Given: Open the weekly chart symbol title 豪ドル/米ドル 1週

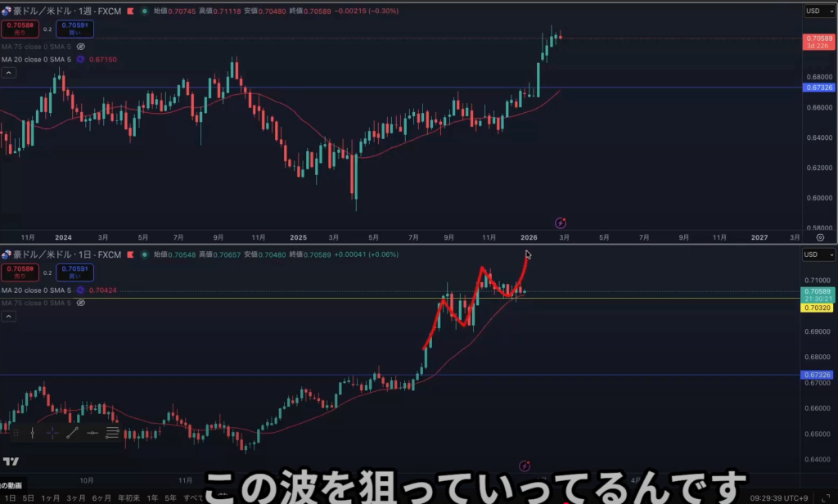Looking at the screenshot, I should pos(67,11).
